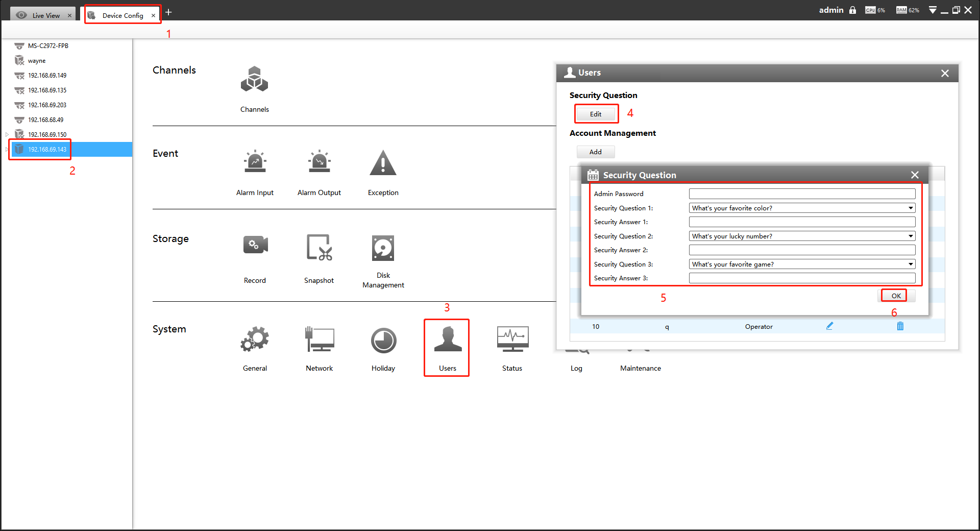Open Disk Management

pyautogui.click(x=383, y=248)
